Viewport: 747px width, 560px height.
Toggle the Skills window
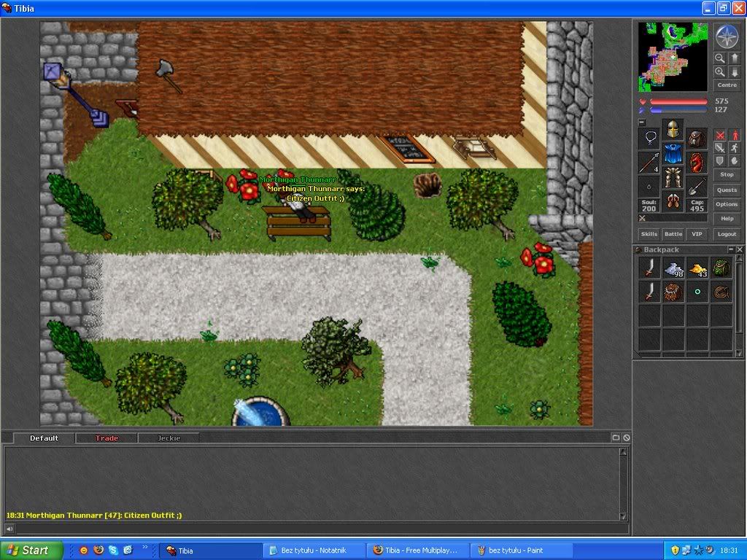tap(649, 234)
